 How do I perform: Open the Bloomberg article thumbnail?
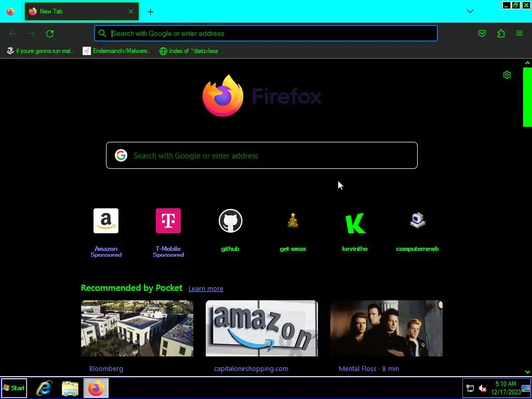click(x=137, y=328)
